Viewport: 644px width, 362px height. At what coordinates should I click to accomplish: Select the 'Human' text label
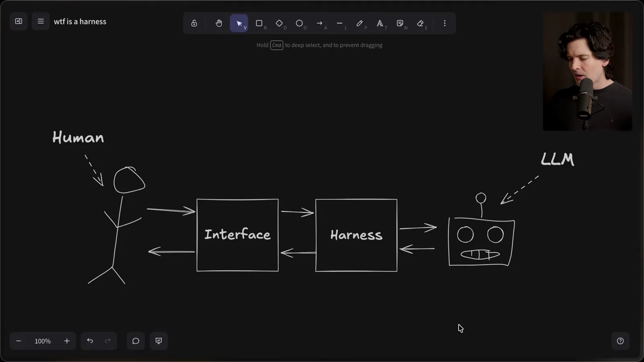point(78,138)
